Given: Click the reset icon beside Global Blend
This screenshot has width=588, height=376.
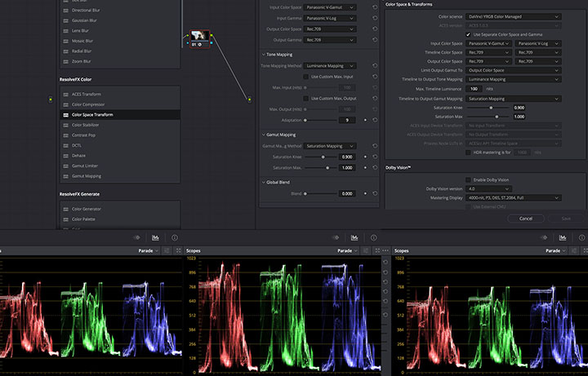Looking at the screenshot, I should 374,193.
